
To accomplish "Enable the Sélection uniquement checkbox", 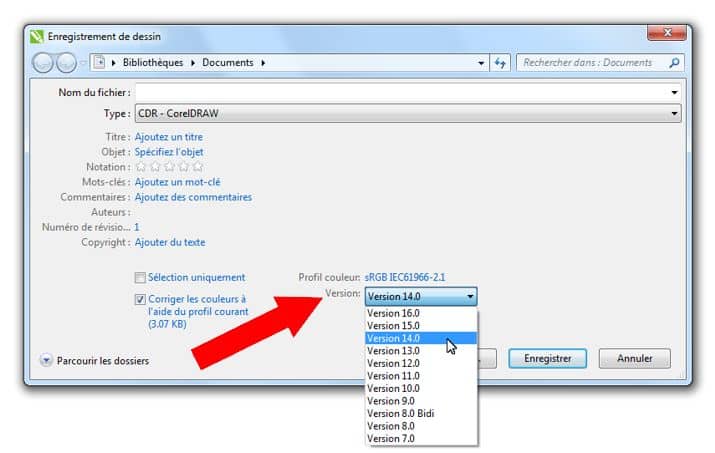I will coord(140,278).
